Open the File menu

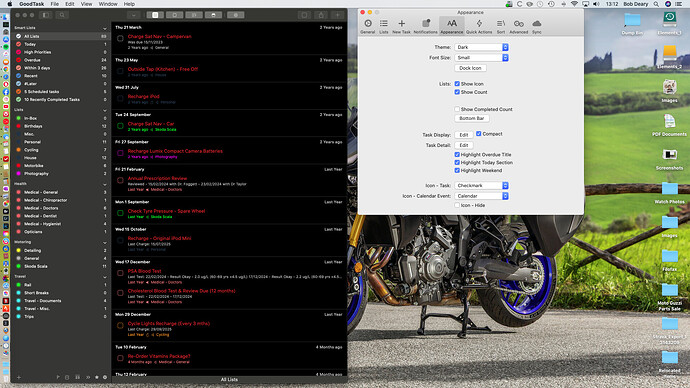pos(55,4)
